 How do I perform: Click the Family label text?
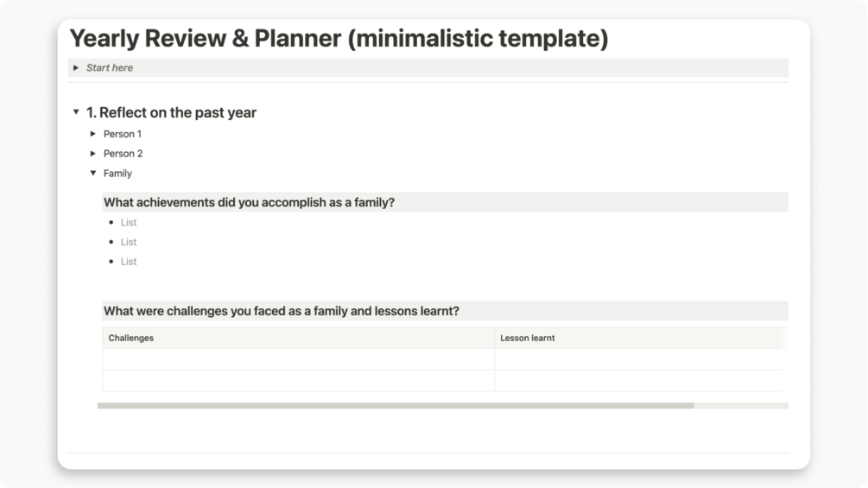click(x=117, y=174)
